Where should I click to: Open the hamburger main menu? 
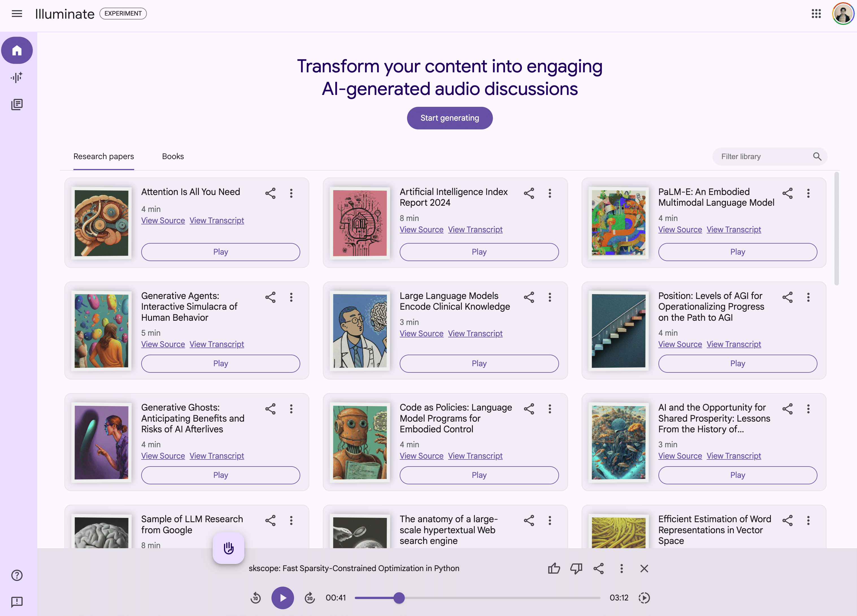coord(17,14)
